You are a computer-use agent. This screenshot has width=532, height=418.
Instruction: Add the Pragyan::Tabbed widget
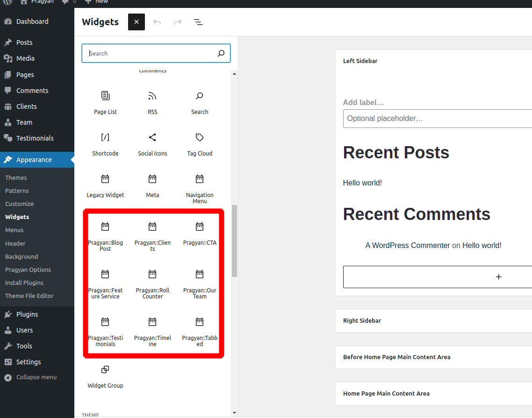coord(200,332)
